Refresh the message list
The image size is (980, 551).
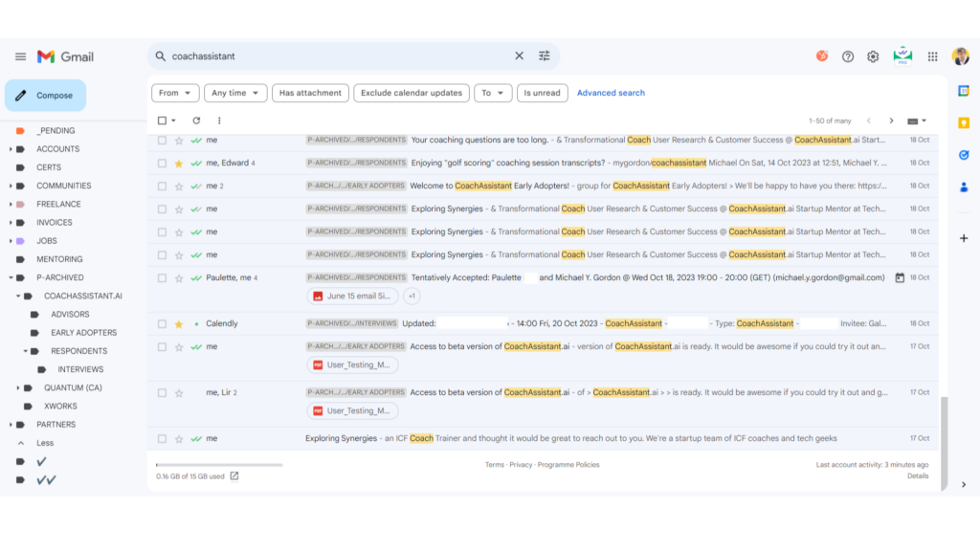pyautogui.click(x=196, y=121)
